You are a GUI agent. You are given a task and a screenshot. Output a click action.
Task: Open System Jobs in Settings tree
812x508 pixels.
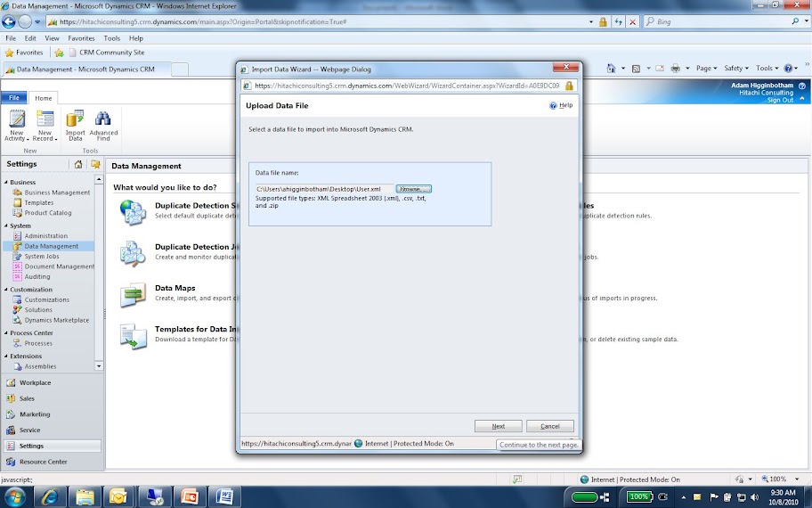(x=42, y=257)
